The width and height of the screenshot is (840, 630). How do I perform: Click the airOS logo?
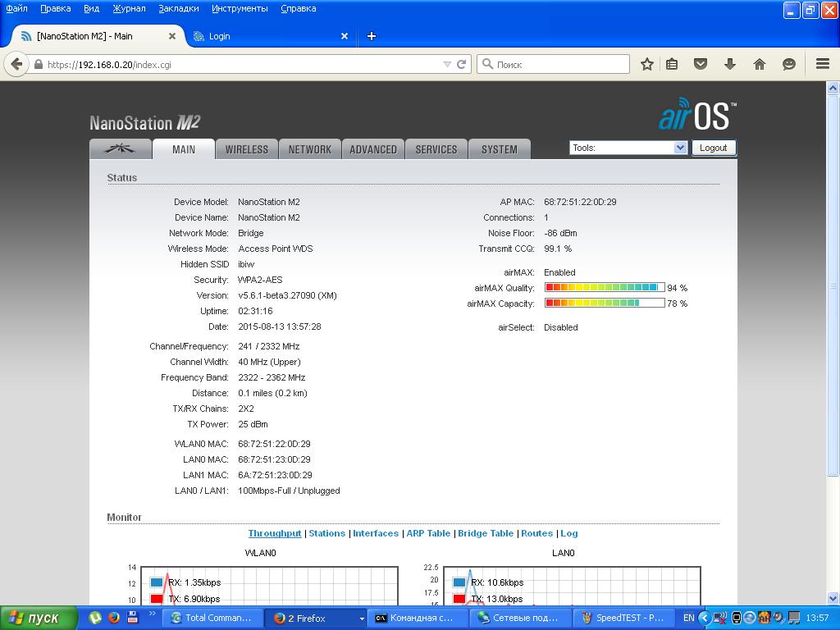coord(697,114)
